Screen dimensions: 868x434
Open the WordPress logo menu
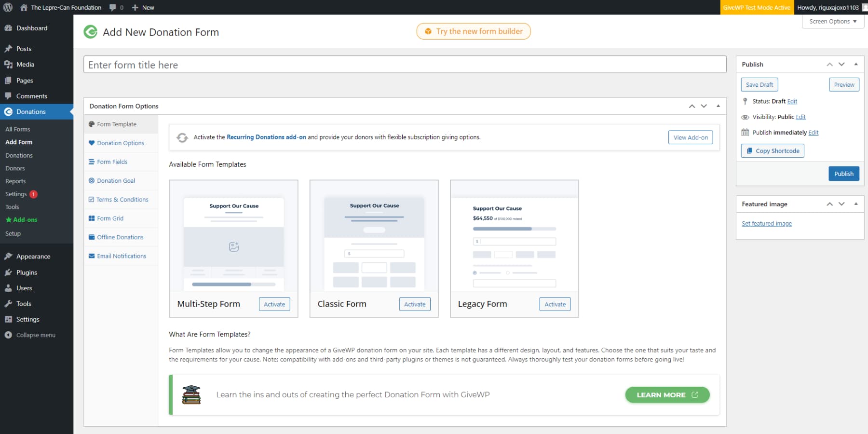point(7,7)
